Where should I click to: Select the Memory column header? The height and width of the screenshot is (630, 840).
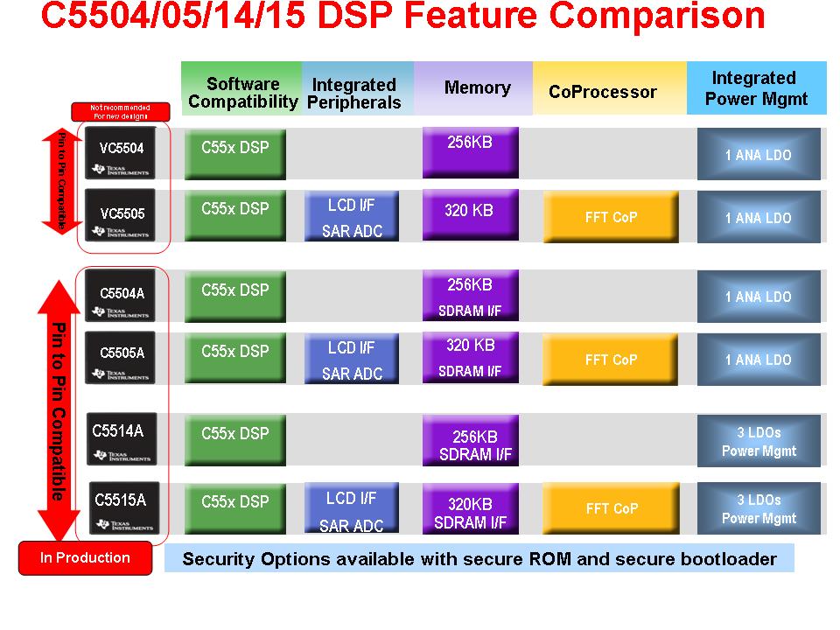pyautogui.click(x=473, y=88)
